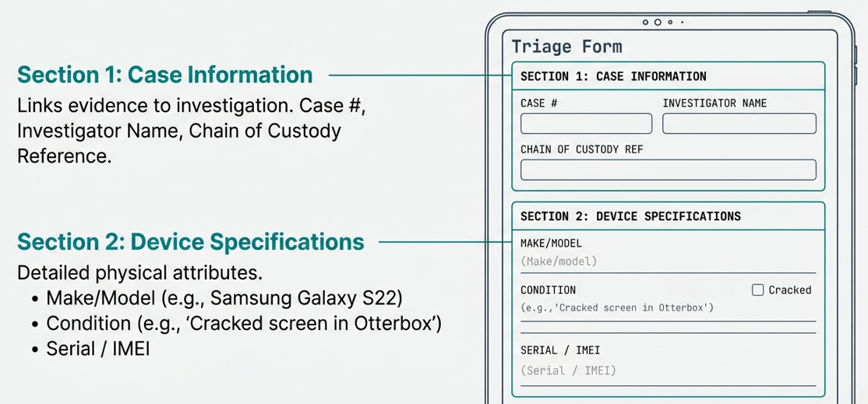Click the Serial / IMEI bullet on the left

point(97,349)
